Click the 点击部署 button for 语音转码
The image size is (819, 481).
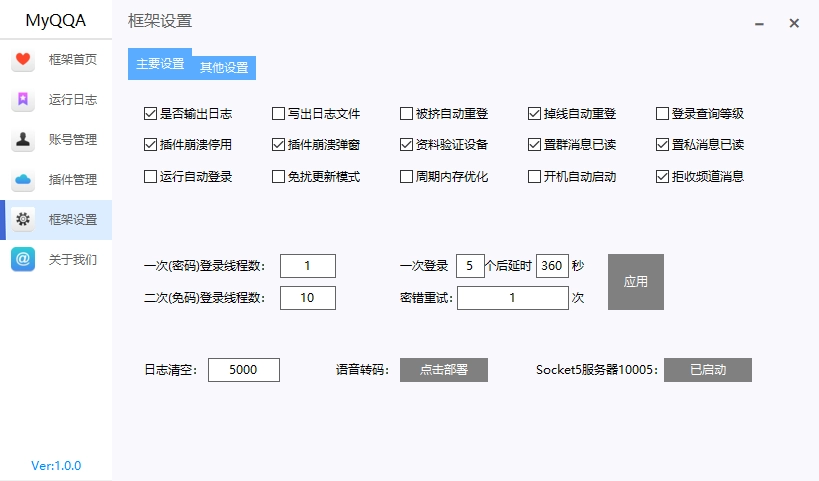click(443, 370)
